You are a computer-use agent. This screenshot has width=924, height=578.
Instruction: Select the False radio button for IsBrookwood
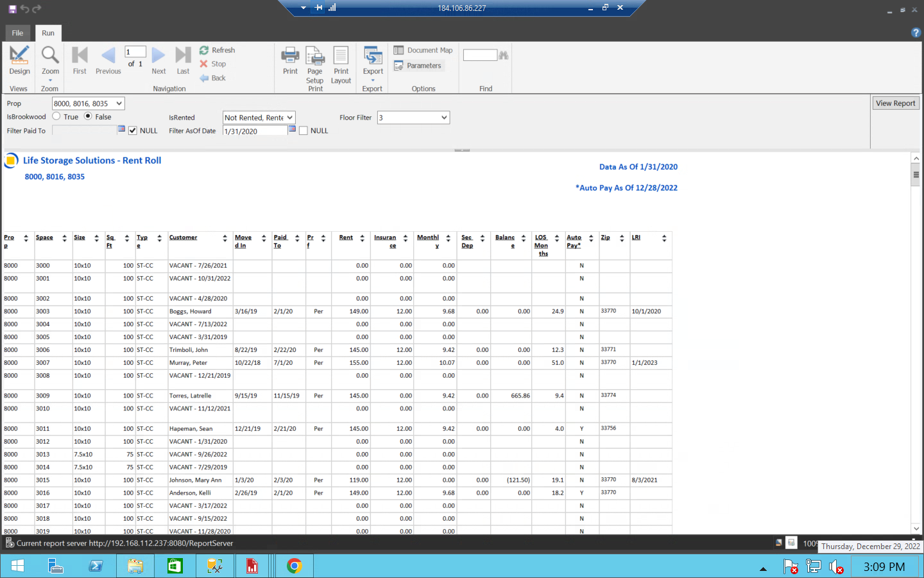click(87, 117)
